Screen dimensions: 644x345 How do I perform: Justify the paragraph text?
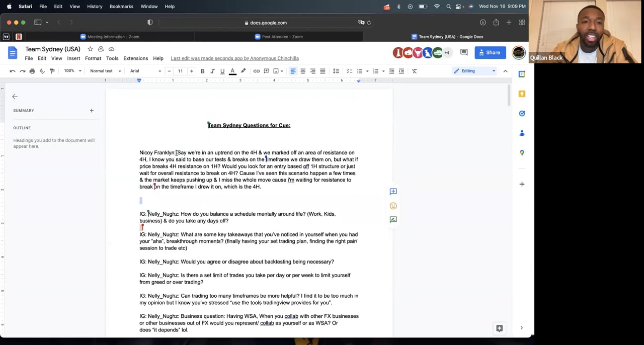[x=323, y=71]
